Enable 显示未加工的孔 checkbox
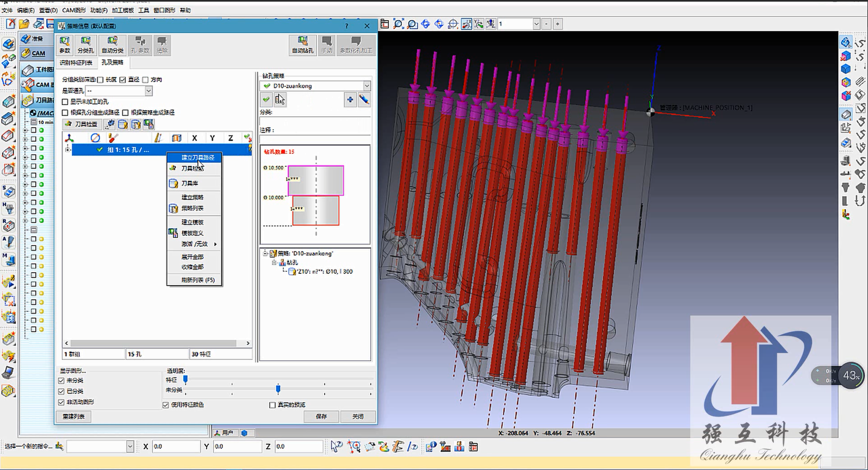 pyautogui.click(x=65, y=102)
